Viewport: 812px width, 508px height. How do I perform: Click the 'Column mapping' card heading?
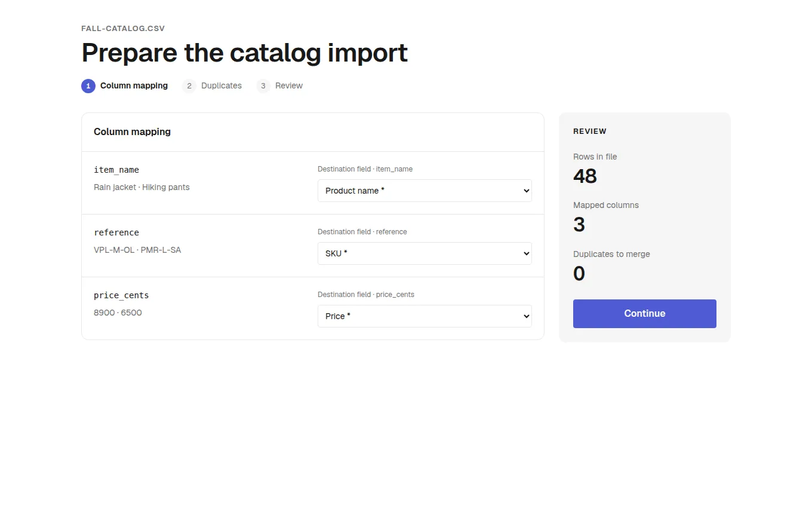point(132,132)
